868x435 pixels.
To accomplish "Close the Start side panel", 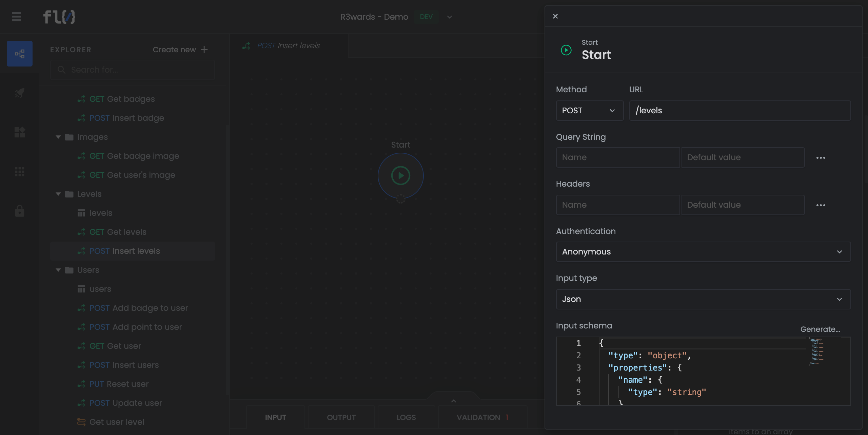I will click(555, 16).
